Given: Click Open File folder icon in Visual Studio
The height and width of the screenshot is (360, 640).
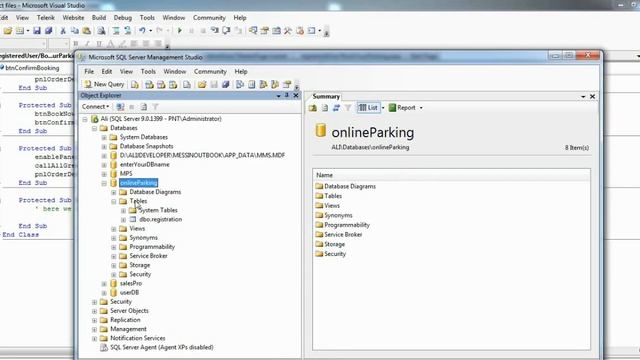Looking at the screenshot, I should 8,31.
